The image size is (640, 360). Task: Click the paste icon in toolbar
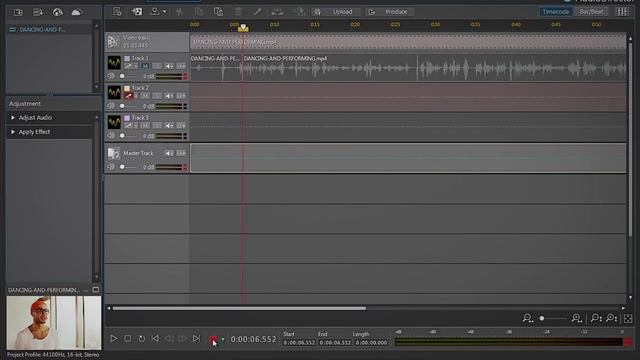coord(218,12)
